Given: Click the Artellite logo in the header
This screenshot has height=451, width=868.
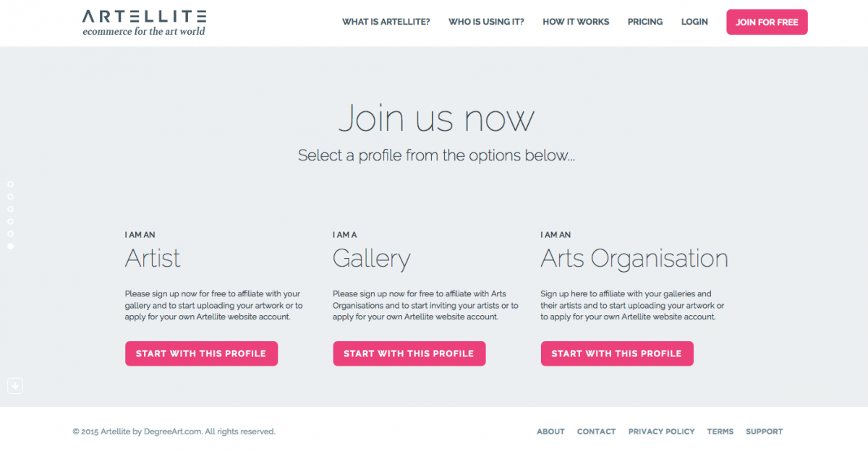Looking at the screenshot, I should coord(145,22).
